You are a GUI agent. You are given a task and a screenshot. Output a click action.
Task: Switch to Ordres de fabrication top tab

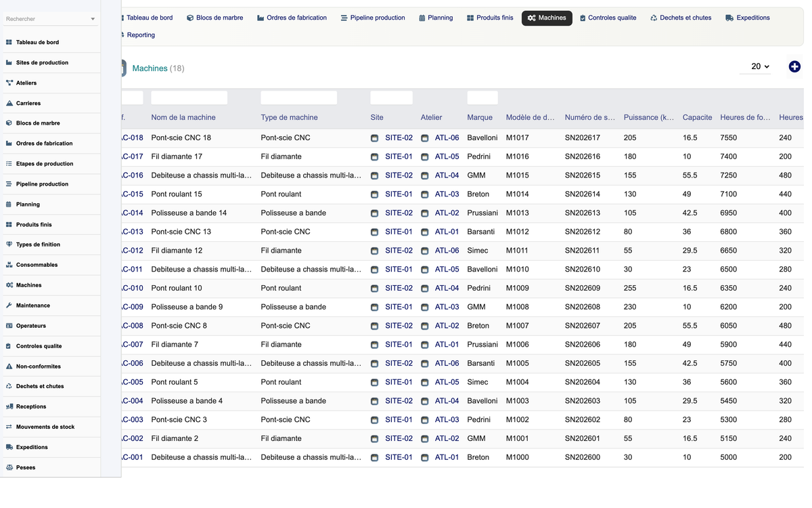pyautogui.click(x=292, y=18)
